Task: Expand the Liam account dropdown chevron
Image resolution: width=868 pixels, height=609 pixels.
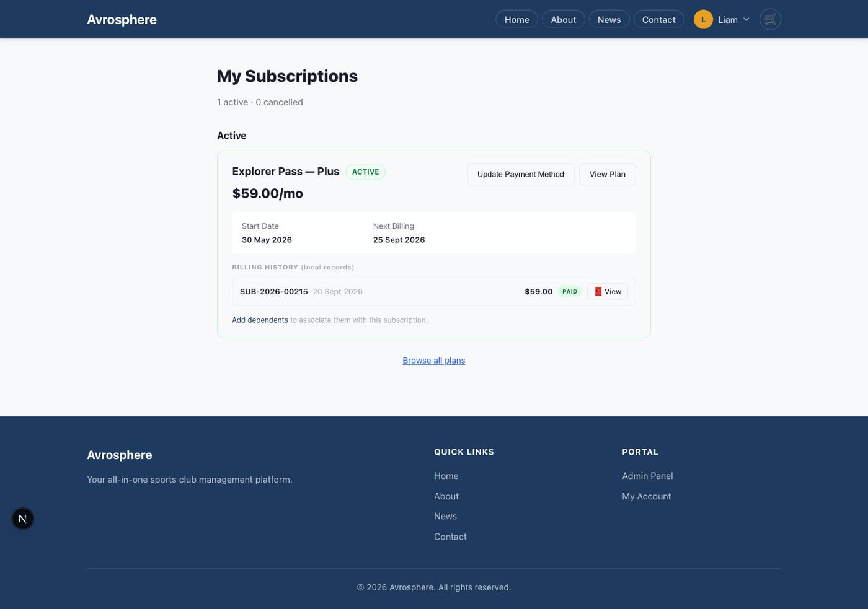Action: coord(746,19)
